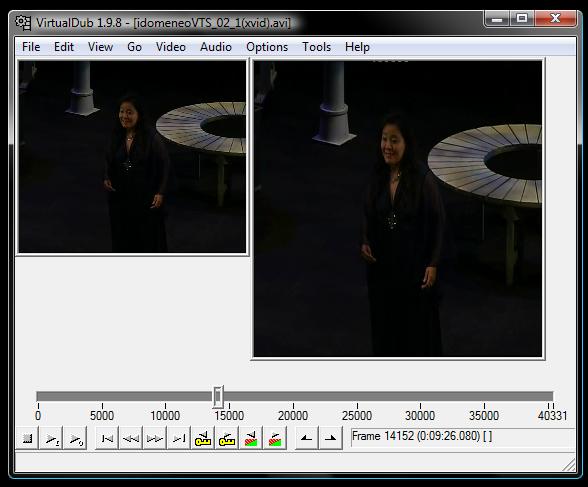
Task: Open the File menu
Action: pyautogui.click(x=31, y=47)
